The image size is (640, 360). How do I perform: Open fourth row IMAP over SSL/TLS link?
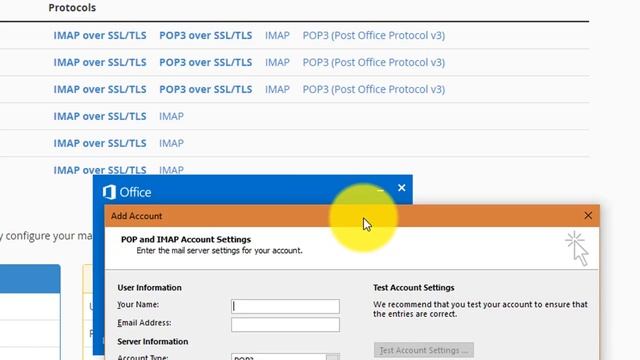point(100,116)
